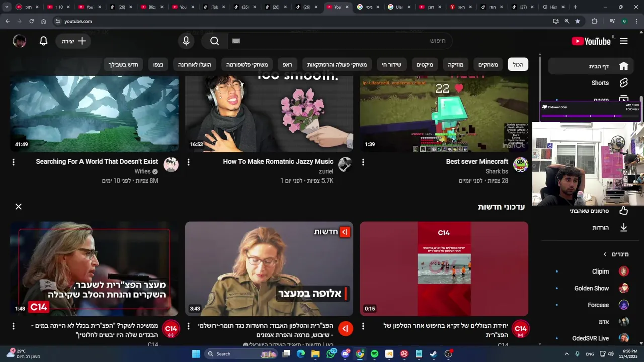This screenshot has height=362, width=644.
Task: Open WhatsApp from the taskbar
Action: click(x=330, y=354)
